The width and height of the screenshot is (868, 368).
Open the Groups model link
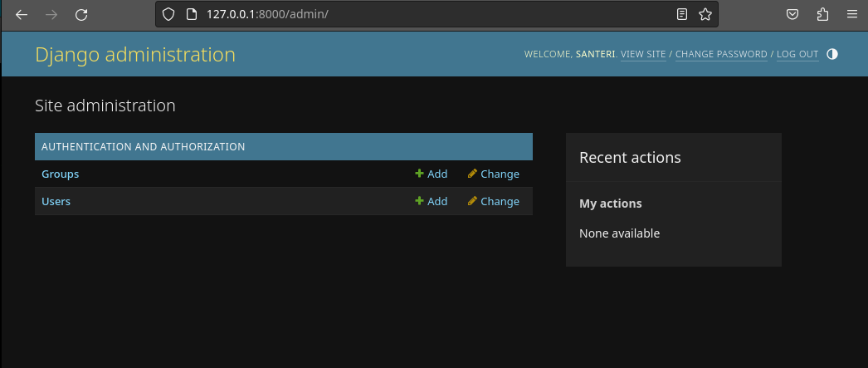(x=60, y=174)
